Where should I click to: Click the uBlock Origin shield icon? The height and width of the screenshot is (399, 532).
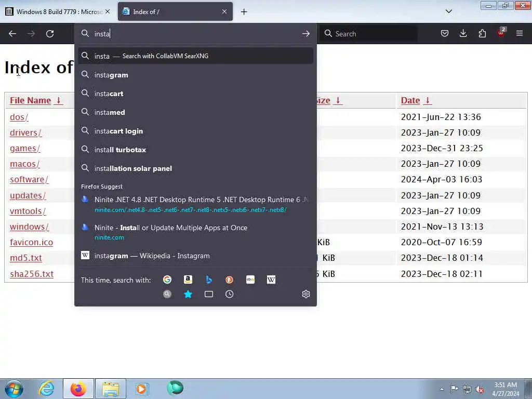coord(501,33)
